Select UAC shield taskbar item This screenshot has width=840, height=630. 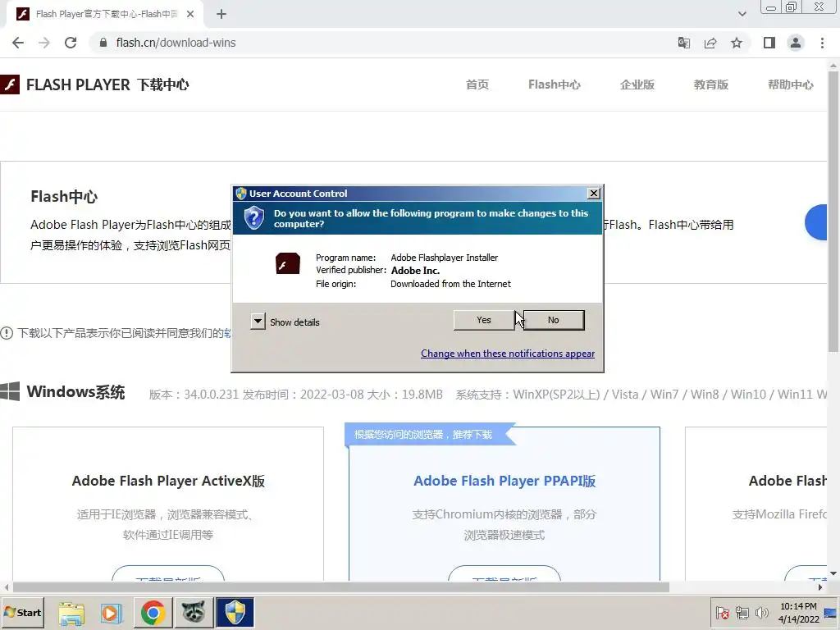click(235, 612)
